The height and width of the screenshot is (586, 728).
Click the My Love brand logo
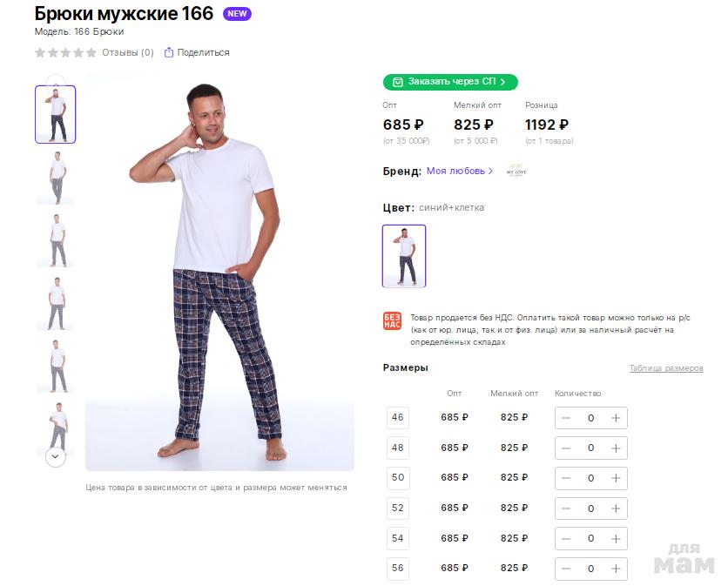click(516, 171)
